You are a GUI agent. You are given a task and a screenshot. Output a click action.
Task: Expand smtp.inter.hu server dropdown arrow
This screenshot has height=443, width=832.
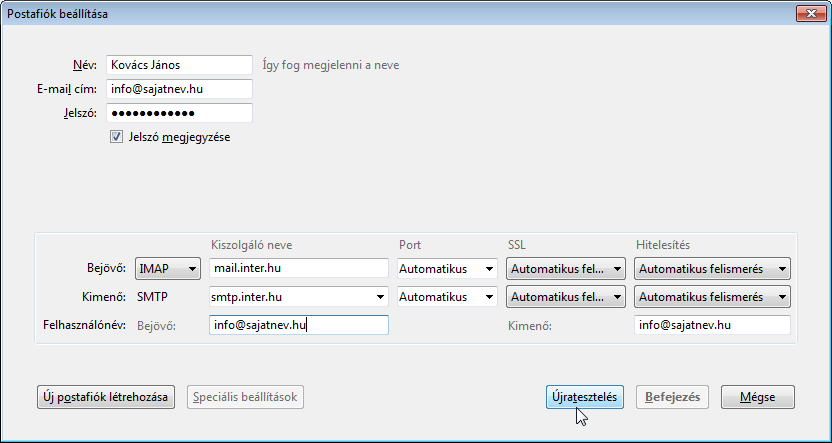[x=380, y=297]
